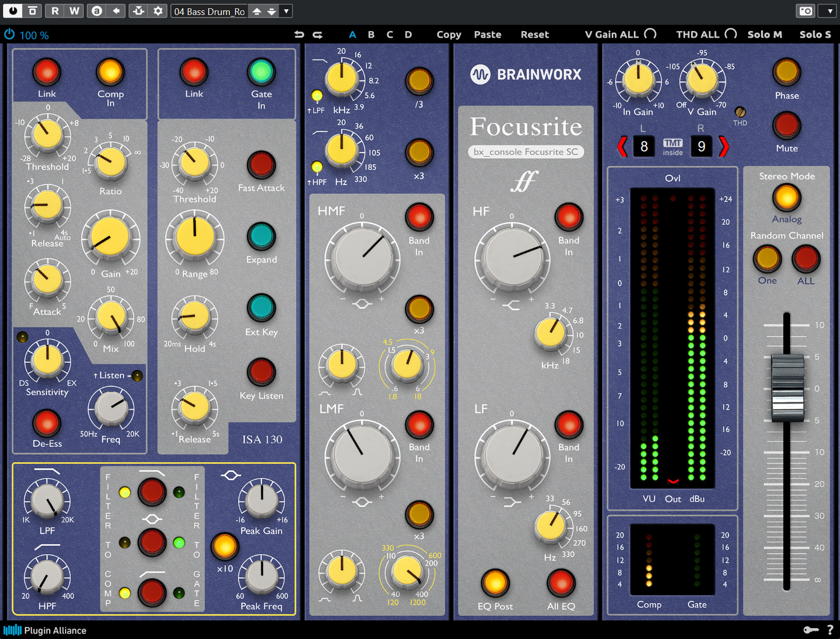This screenshot has height=639, width=840.
Task: Click sidechain Peak Gain knob
Action: coord(261,500)
